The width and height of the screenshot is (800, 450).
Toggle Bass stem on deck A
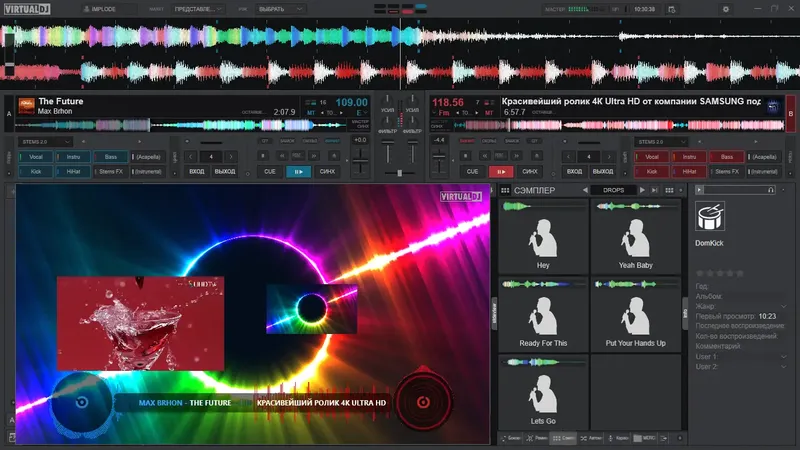111,157
